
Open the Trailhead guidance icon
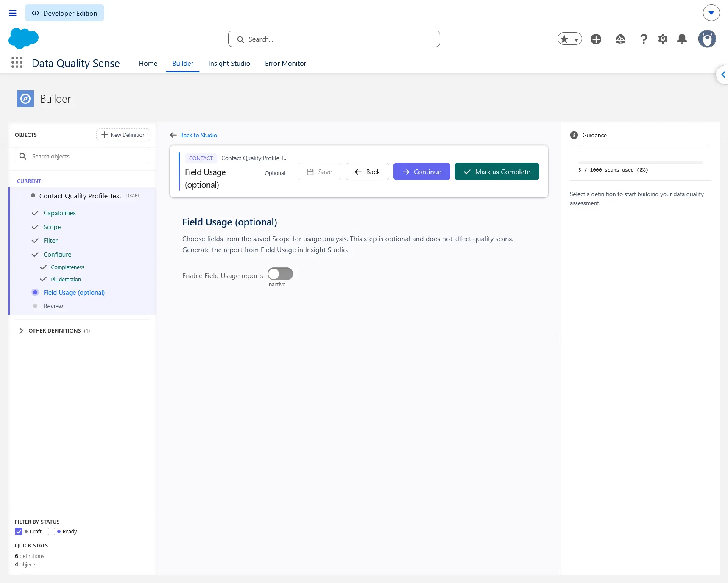pyautogui.click(x=620, y=39)
